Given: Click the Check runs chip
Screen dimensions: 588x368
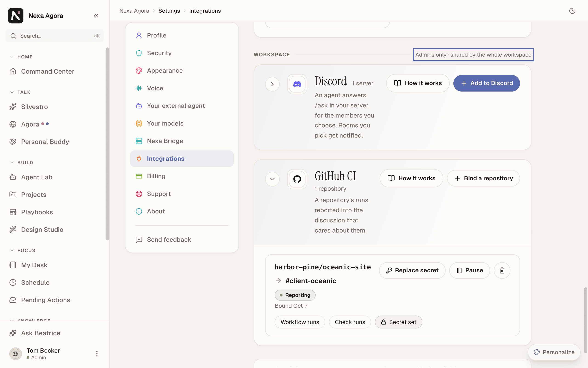Looking at the screenshot, I should click(350, 322).
